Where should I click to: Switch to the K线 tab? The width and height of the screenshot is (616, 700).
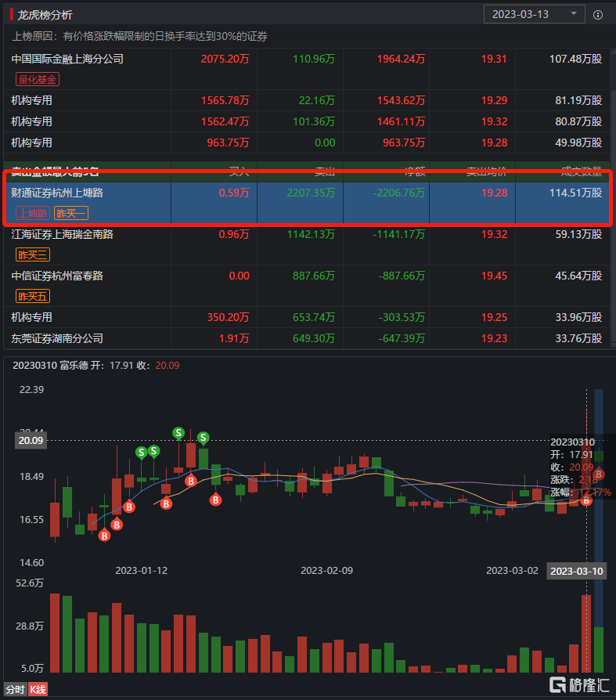coord(38,690)
